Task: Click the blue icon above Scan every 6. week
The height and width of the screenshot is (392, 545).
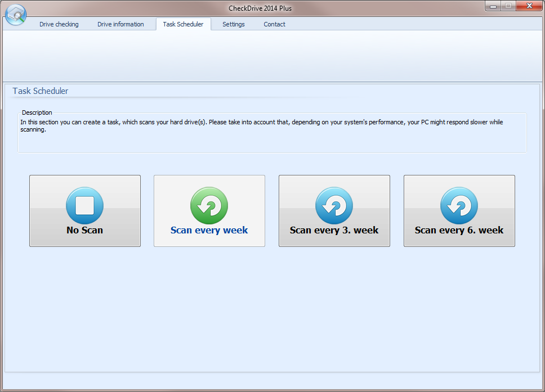Action: [x=459, y=205]
